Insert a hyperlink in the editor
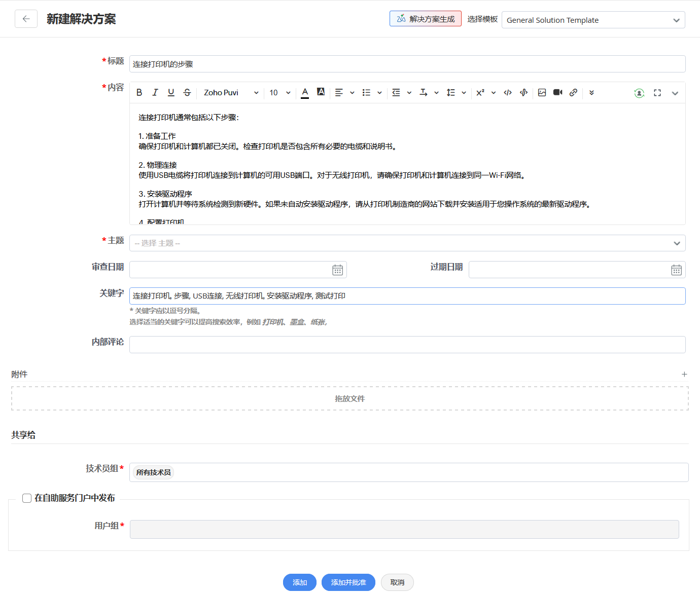 coord(573,92)
